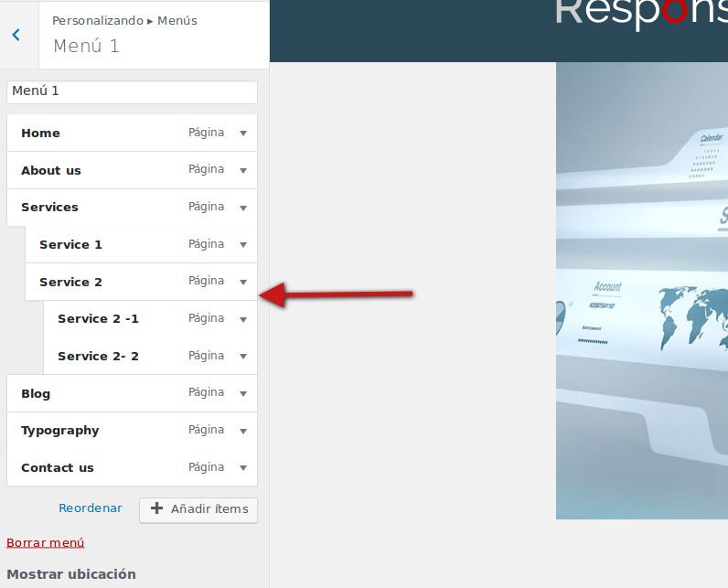Screen dimensions: 728x588
Task: Click the plus icon in Añadir ítems
Action: tap(157, 508)
